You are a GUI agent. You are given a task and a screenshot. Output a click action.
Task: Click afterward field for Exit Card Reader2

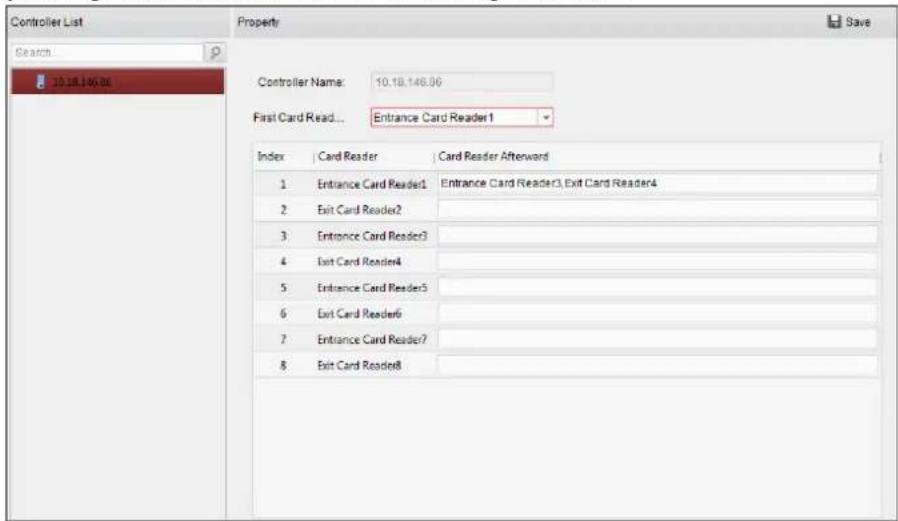pyautogui.click(x=657, y=210)
